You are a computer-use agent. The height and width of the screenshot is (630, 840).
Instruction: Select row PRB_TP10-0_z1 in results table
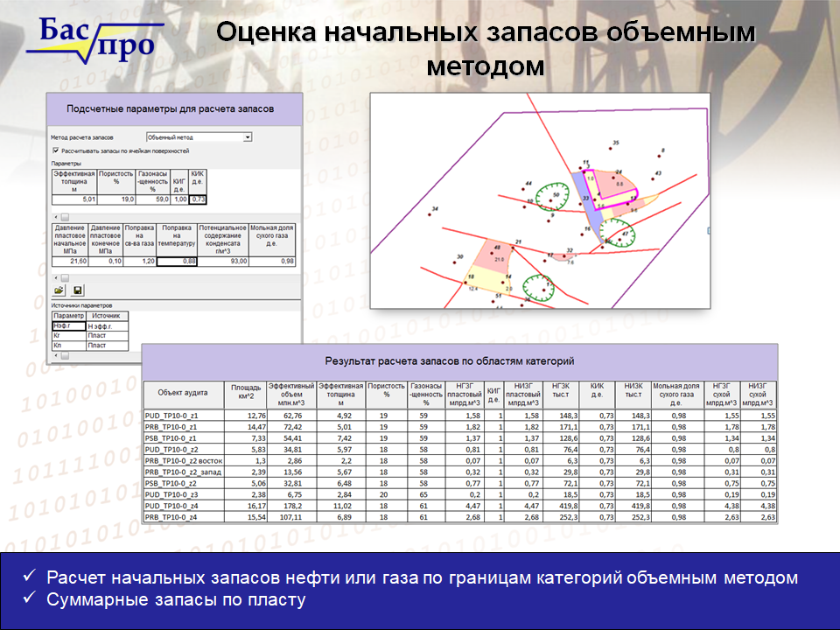460,427
